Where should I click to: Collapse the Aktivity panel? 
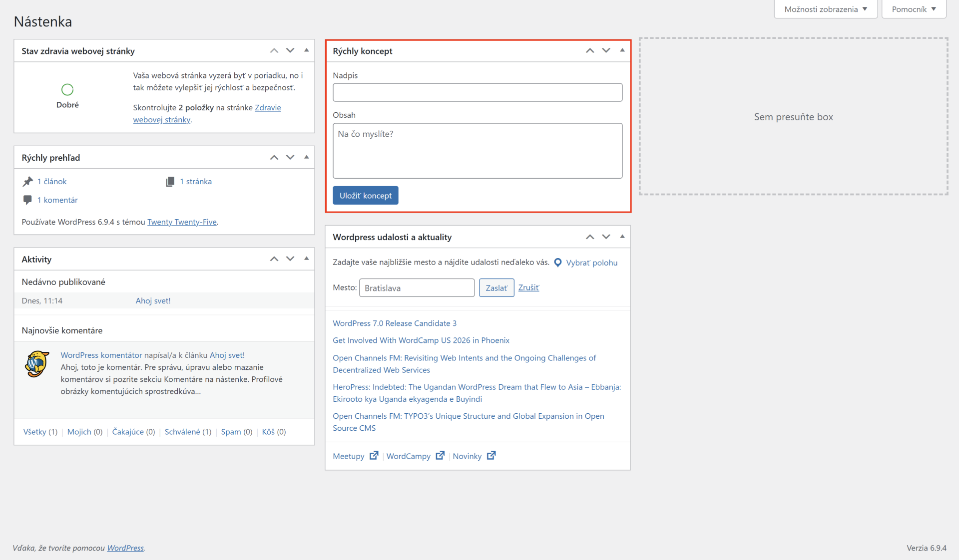coord(306,259)
